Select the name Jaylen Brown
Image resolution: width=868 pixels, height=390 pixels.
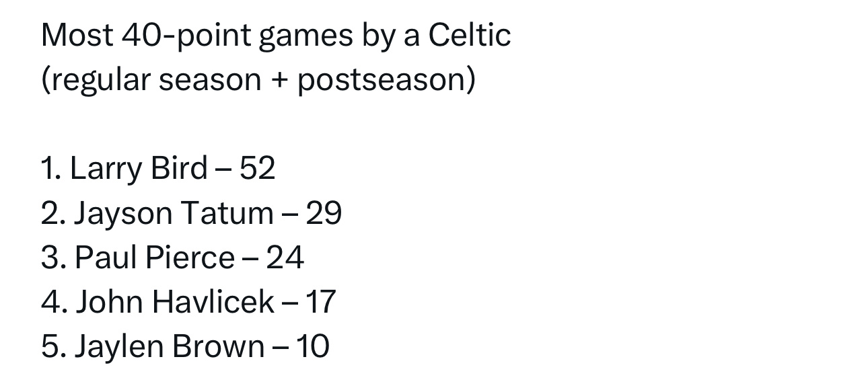click(170, 346)
